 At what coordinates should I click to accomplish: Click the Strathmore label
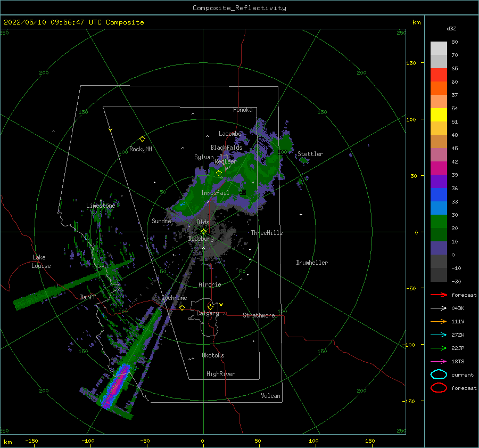click(259, 315)
